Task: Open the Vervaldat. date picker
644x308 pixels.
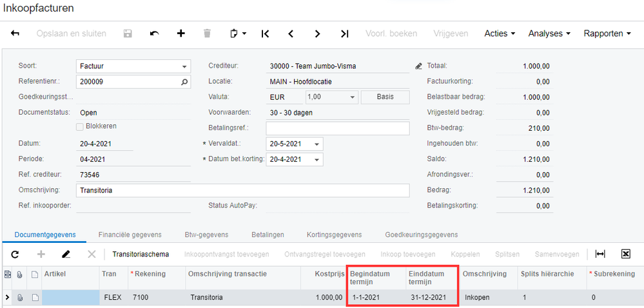Action: 317,144
